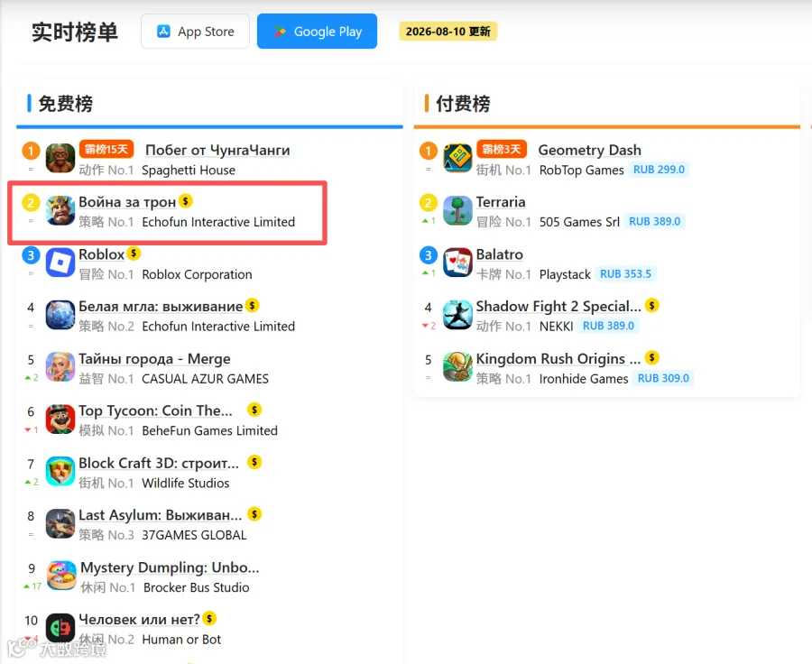Open Block Craft 3D app icon
The image size is (812, 664).
click(x=60, y=471)
